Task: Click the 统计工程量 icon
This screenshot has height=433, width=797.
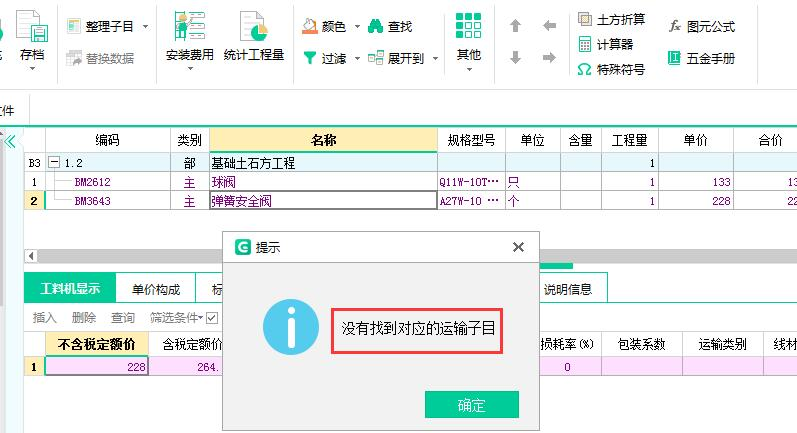Action: point(253,35)
